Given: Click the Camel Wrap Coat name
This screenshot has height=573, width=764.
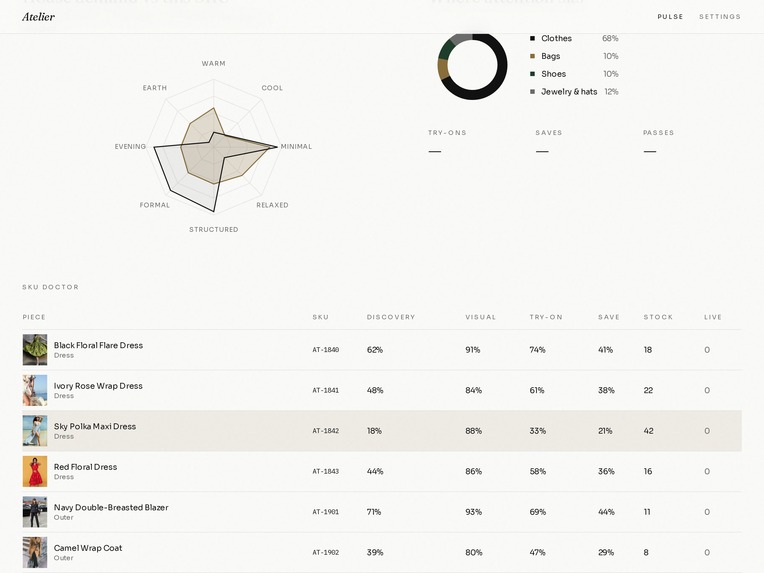Looking at the screenshot, I should click(x=88, y=548).
